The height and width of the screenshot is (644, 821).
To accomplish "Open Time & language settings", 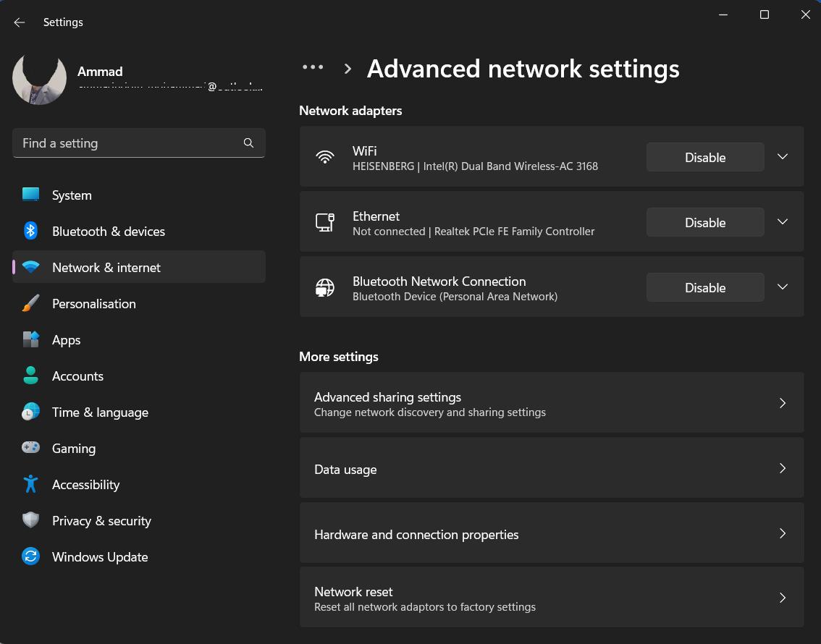I will pos(100,412).
